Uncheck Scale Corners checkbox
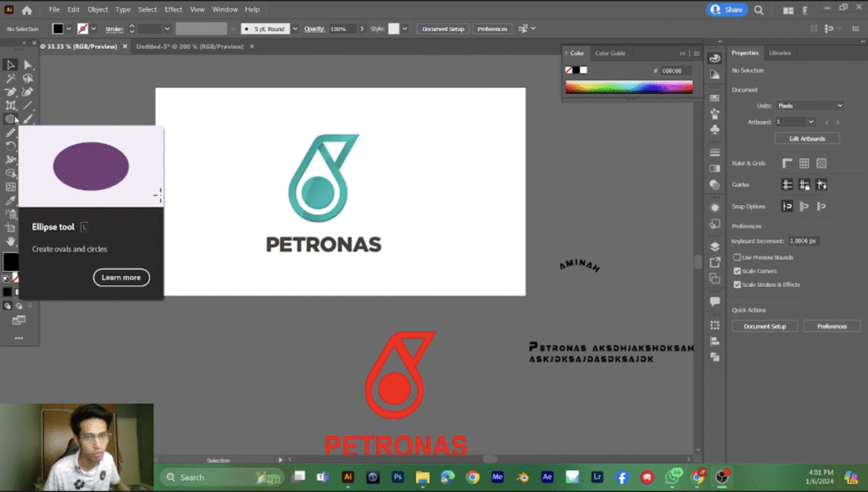The height and width of the screenshot is (492, 868). click(x=737, y=271)
